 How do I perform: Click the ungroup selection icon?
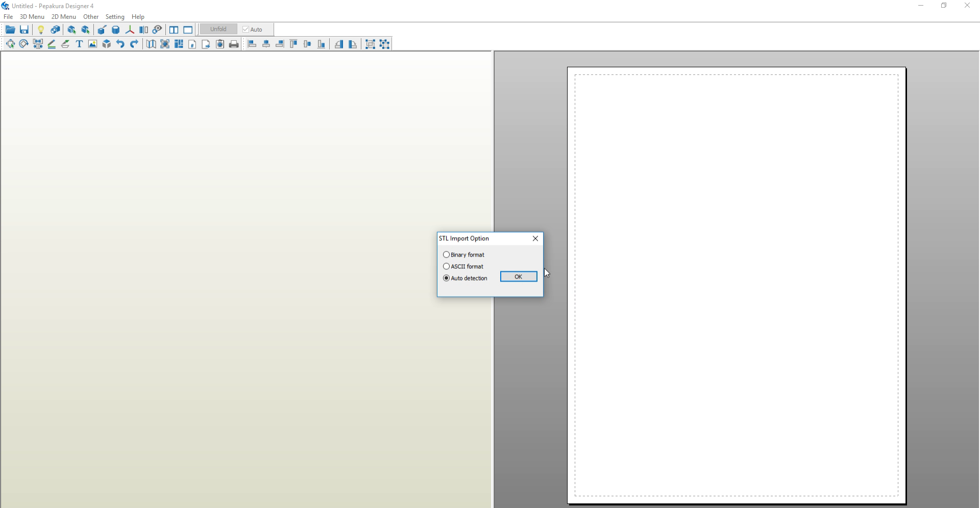pyautogui.click(x=384, y=44)
